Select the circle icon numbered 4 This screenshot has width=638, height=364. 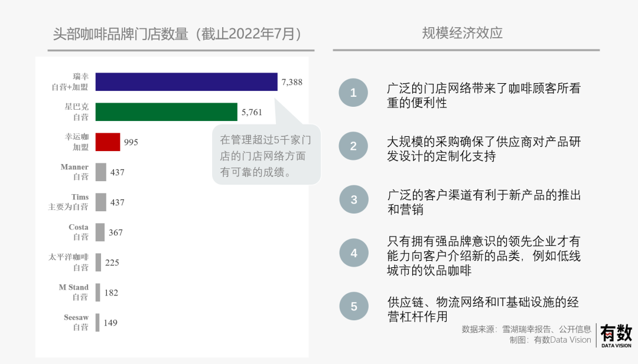(x=353, y=253)
